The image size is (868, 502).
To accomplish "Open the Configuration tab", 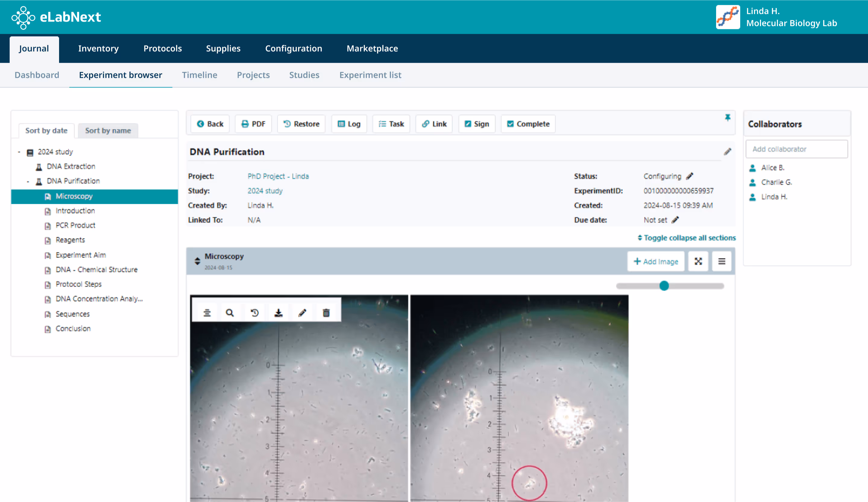I will click(294, 48).
